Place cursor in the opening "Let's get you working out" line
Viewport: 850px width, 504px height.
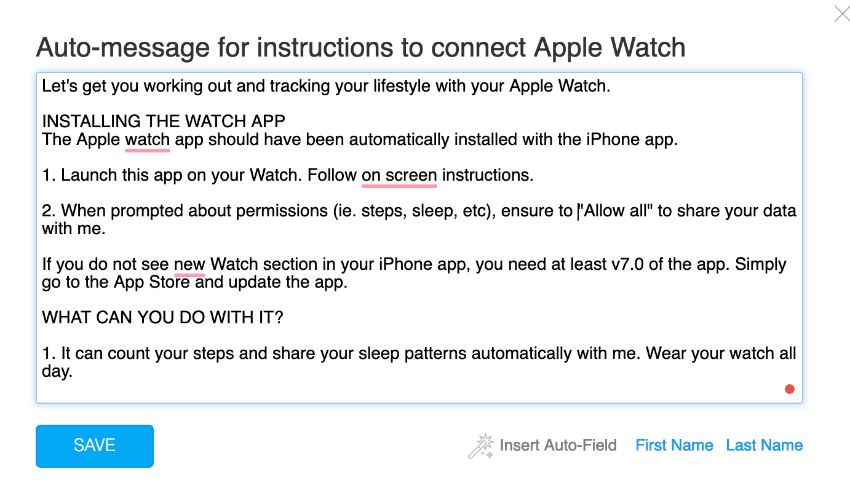(x=326, y=86)
